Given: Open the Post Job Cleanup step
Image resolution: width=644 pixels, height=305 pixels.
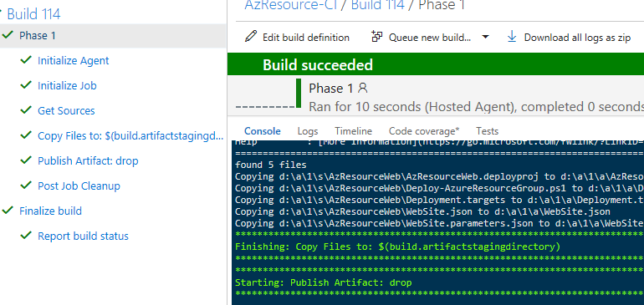Looking at the screenshot, I should pos(79,186).
